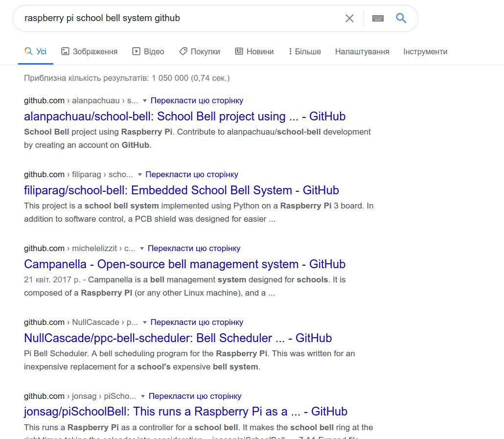This screenshot has height=439, width=504.
Task: Open the Новини tab
Action: point(254,51)
